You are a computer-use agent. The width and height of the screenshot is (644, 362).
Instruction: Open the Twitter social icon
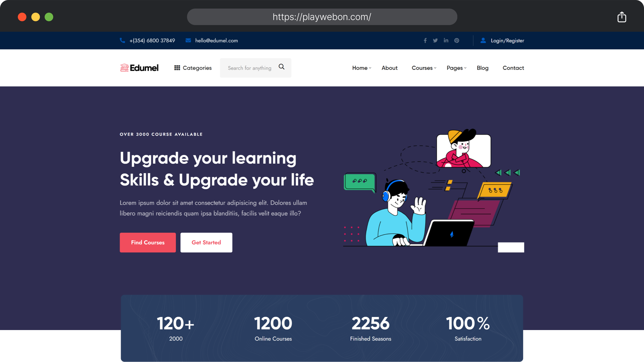click(435, 41)
